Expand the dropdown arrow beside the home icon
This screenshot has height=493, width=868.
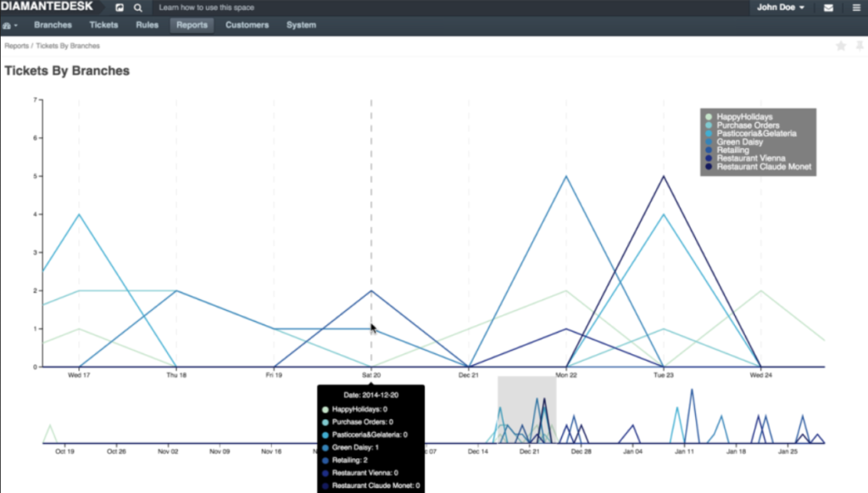(17, 25)
